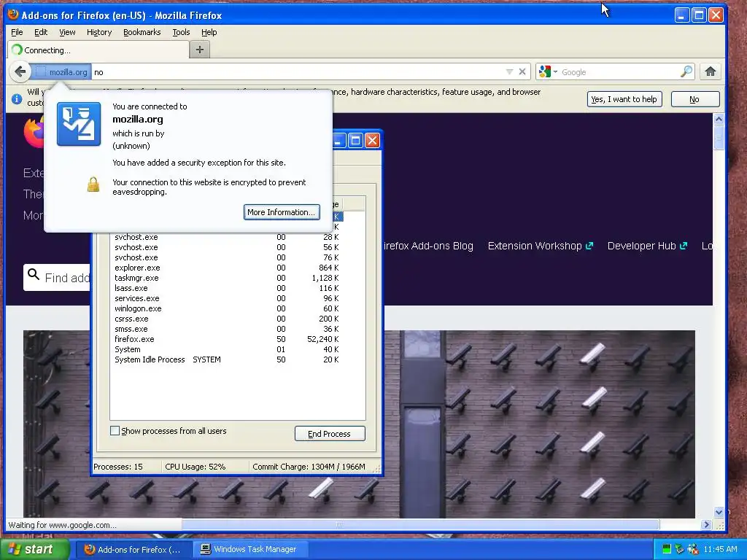This screenshot has width=747, height=560.
Task: Select the System Idle Process row
Action: pos(226,359)
